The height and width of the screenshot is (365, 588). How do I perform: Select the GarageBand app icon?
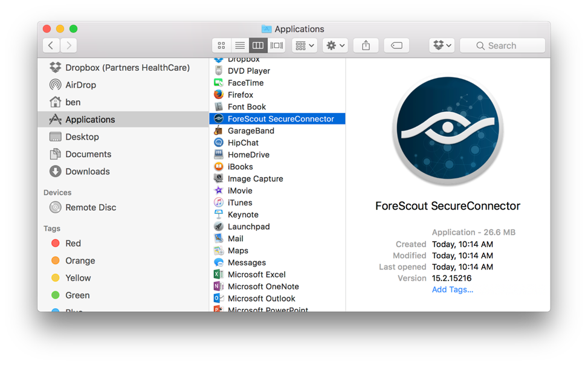(x=219, y=131)
